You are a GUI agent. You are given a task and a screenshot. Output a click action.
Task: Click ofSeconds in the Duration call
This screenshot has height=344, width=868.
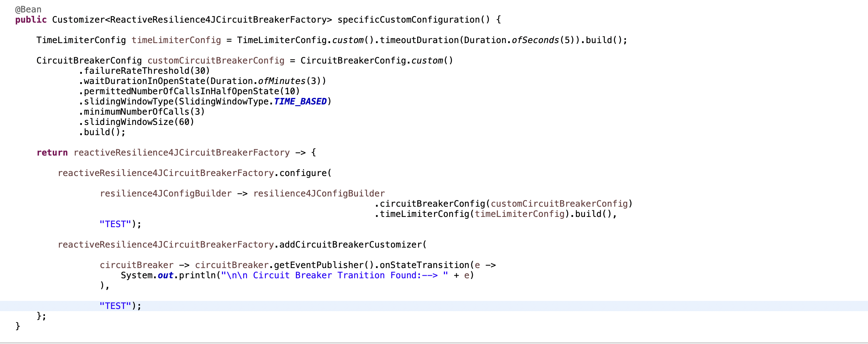pos(535,40)
